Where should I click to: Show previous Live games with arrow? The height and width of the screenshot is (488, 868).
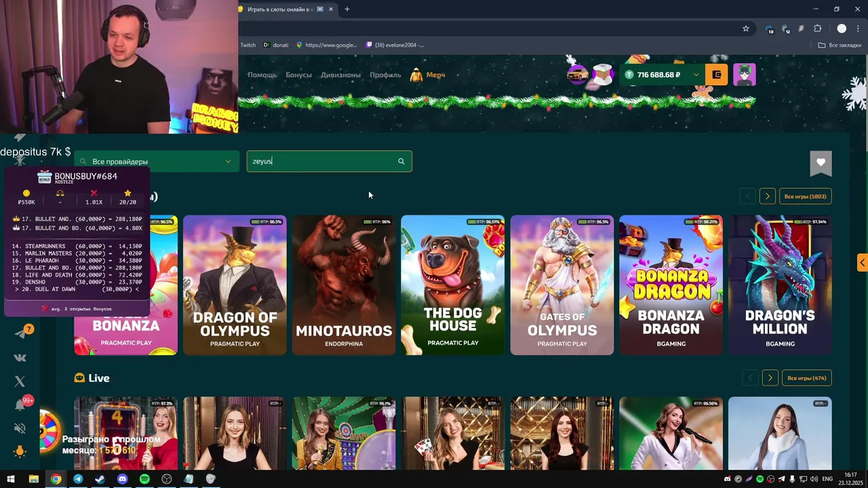pos(750,378)
